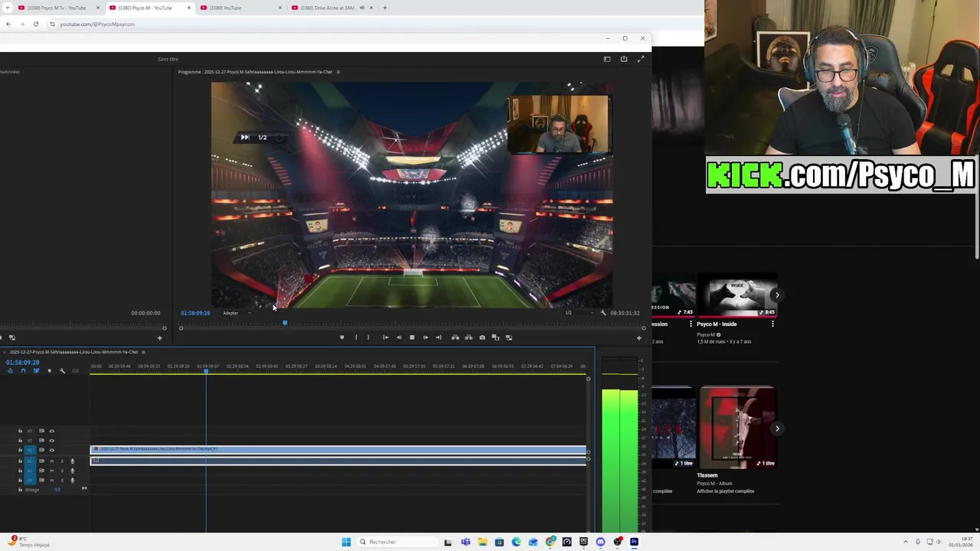Open timeline caption track options
Screen dimensions: 980x551
[75, 371]
